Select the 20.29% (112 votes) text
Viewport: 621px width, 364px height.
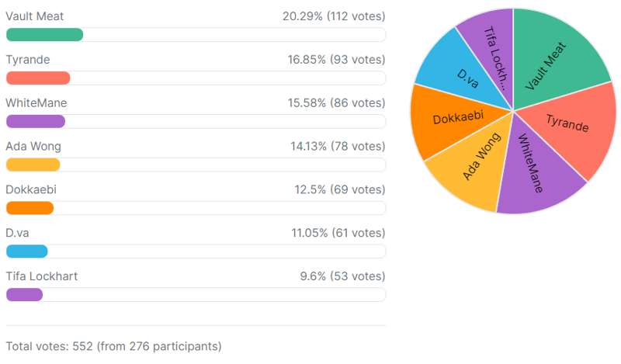(334, 16)
